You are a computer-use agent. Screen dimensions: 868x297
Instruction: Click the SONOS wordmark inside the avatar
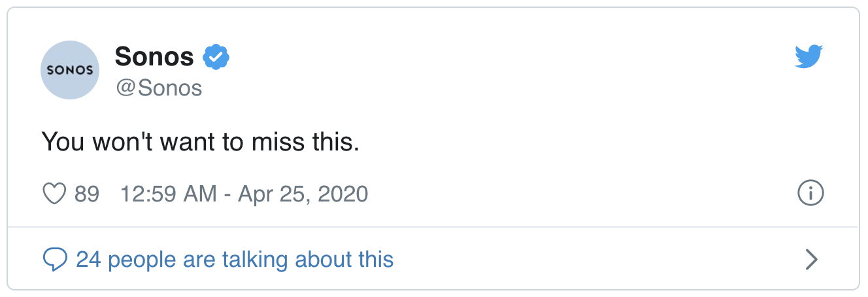(x=69, y=70)
